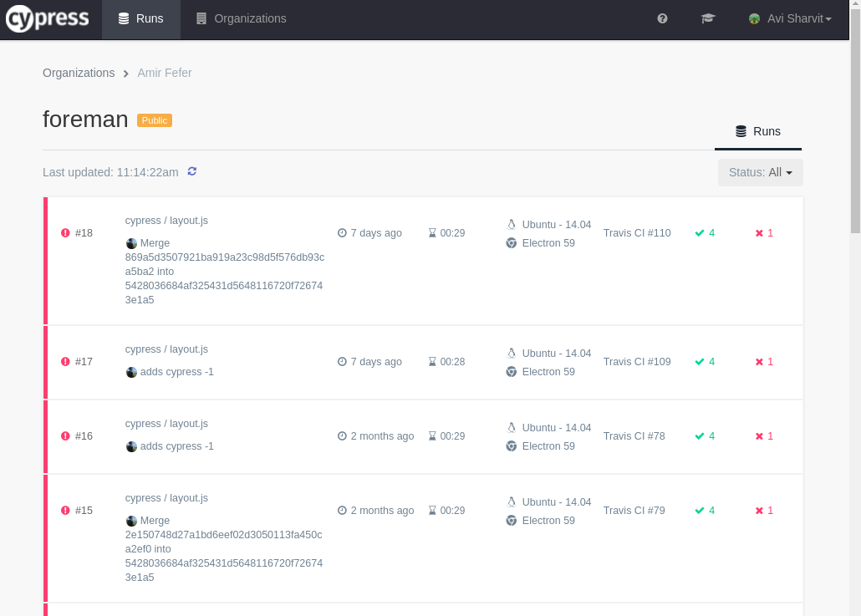861x616 pixels.
Task: Click Travis CI #79 text
Action: click(x=634, y=511)
